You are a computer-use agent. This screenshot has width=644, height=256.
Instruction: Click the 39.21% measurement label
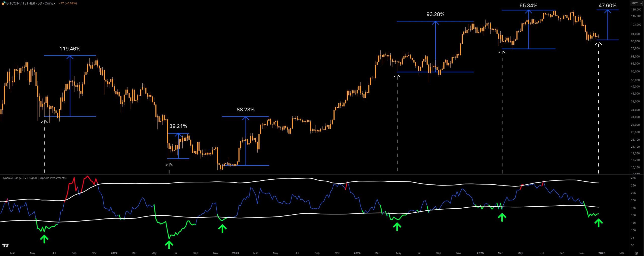178,126
